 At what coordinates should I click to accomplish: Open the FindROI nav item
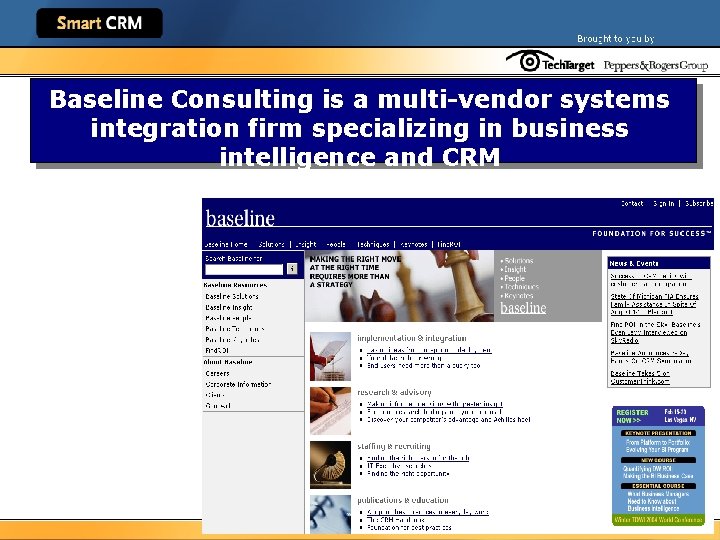[449, 244]
